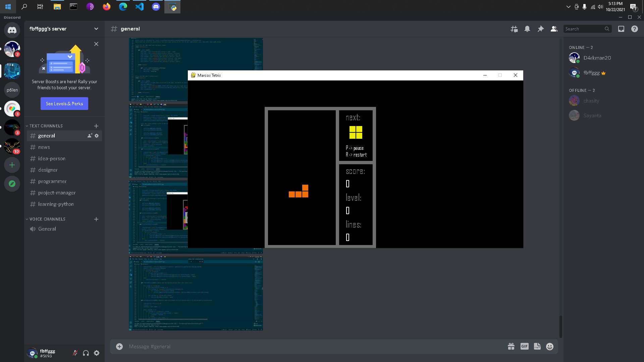Click the Help question mark icon

coord(634,29)
